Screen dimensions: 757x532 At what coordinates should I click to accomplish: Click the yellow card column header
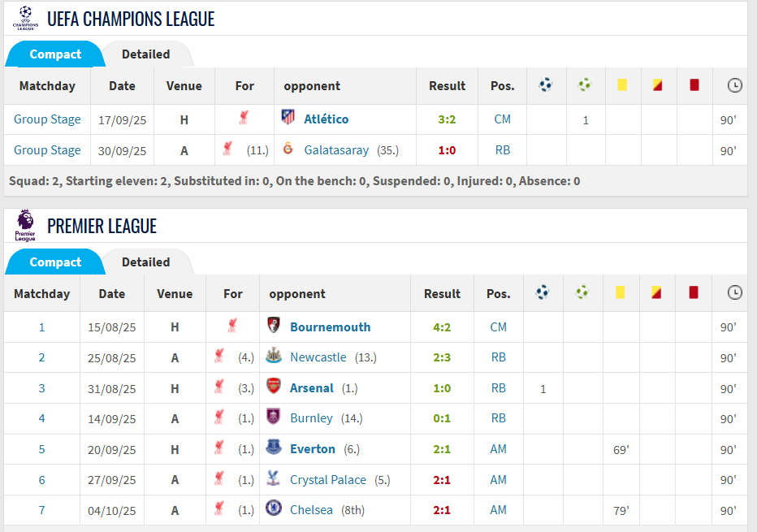pyautogui.click(x=622, y=85)
